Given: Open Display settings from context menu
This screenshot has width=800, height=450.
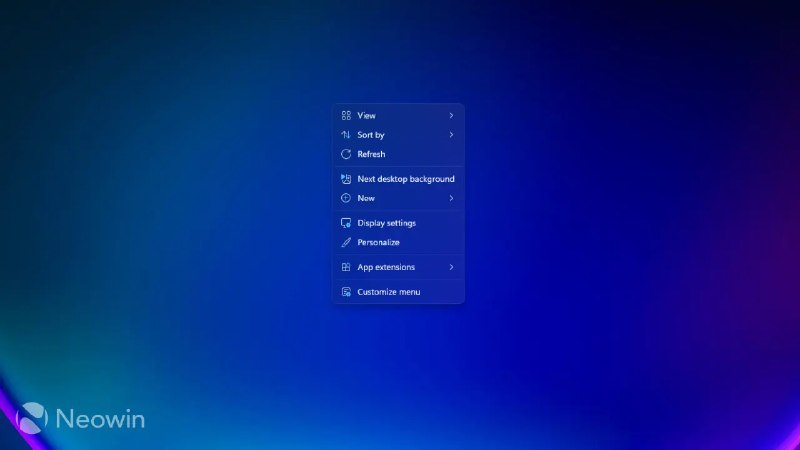Looking at the screenshot, I should (x=398, y=223).
